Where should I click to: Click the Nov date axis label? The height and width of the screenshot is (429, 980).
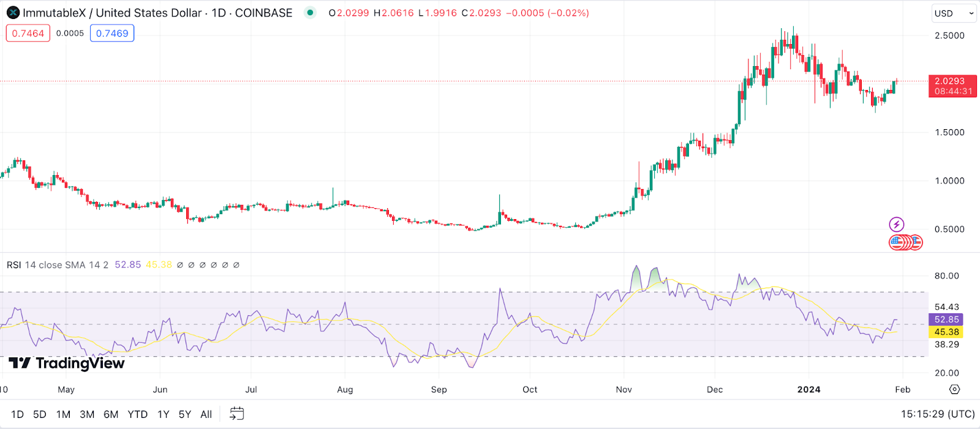624,389
